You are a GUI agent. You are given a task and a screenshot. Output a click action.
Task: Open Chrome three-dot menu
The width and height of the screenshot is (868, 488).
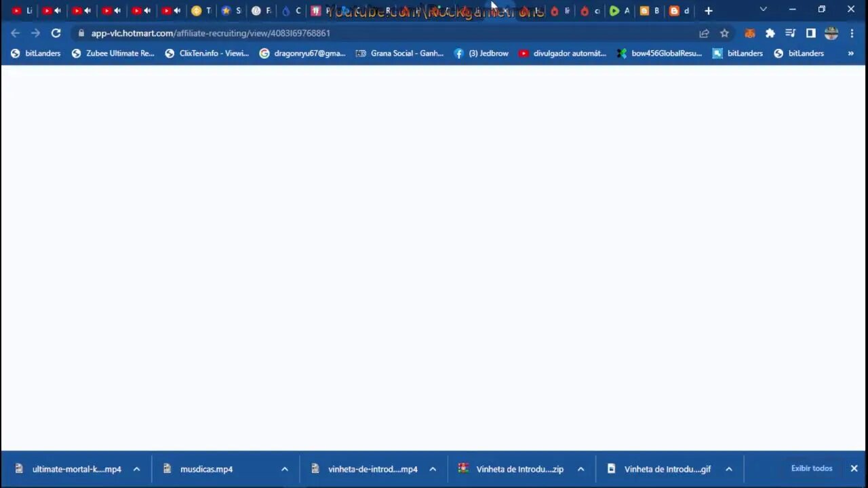tap(852, 33)
